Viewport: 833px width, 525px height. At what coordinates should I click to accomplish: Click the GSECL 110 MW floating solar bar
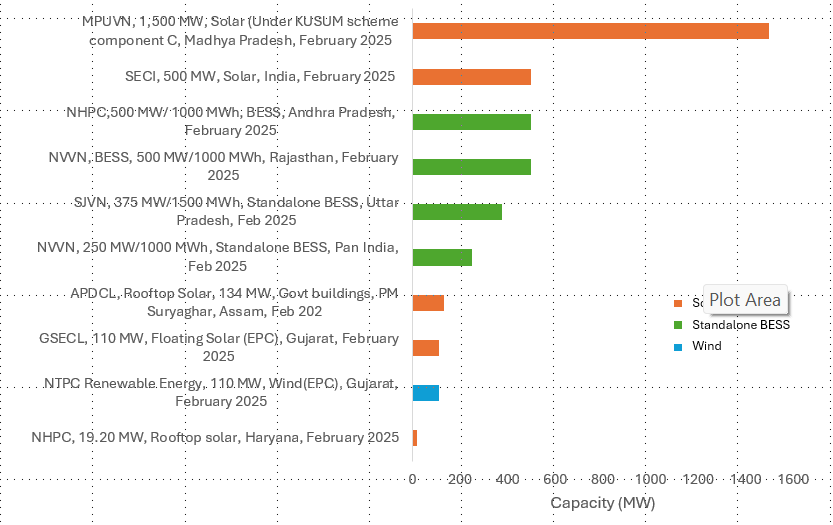426,348
